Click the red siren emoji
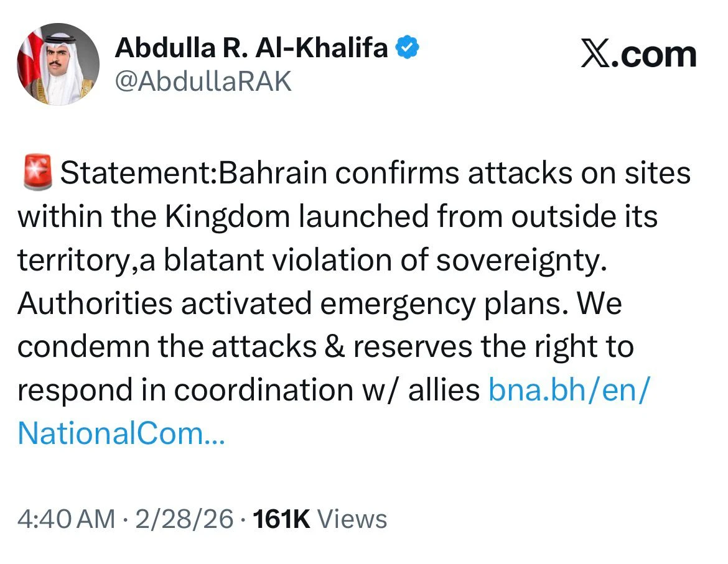This screenshot has height=564, width=728. [37, 173]
